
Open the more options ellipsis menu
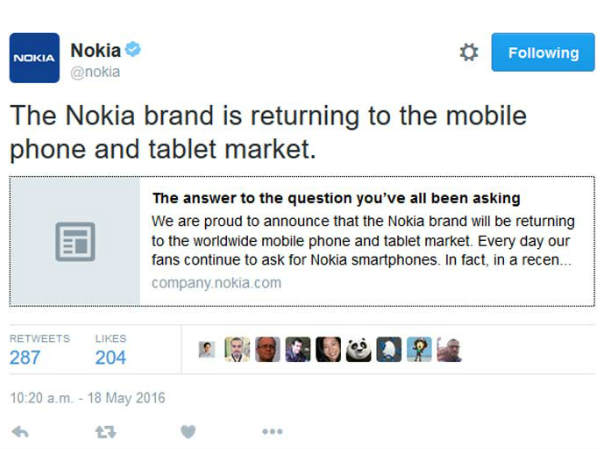click(x=272, y=431)
